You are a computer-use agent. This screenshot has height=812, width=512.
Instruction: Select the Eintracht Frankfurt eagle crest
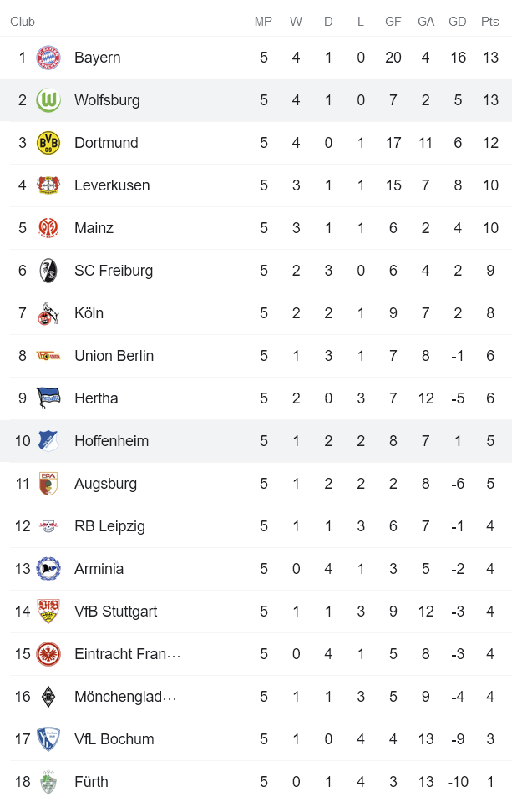pos(48,654)
